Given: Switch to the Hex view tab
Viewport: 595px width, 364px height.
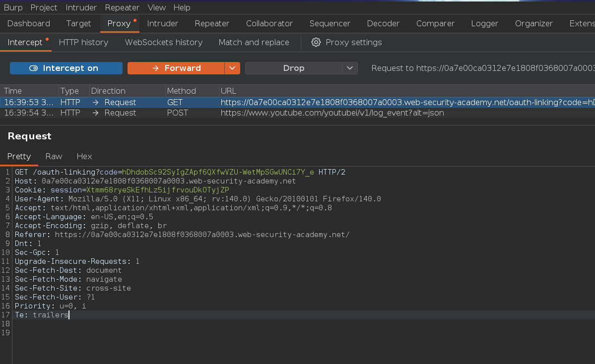Looking at the screenshot, I should point(84,157).
